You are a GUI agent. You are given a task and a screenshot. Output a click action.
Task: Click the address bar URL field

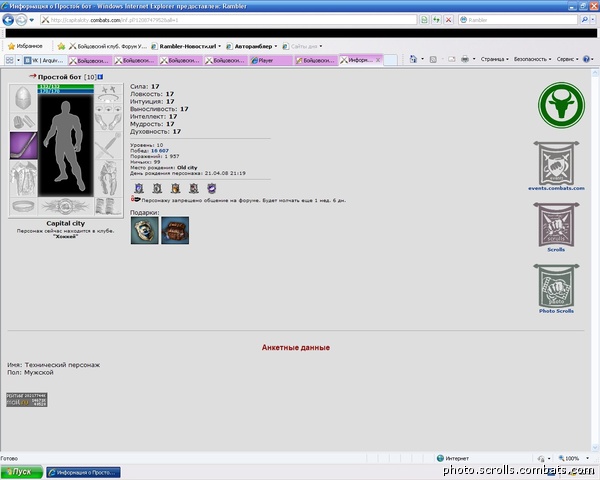[228, 20]
